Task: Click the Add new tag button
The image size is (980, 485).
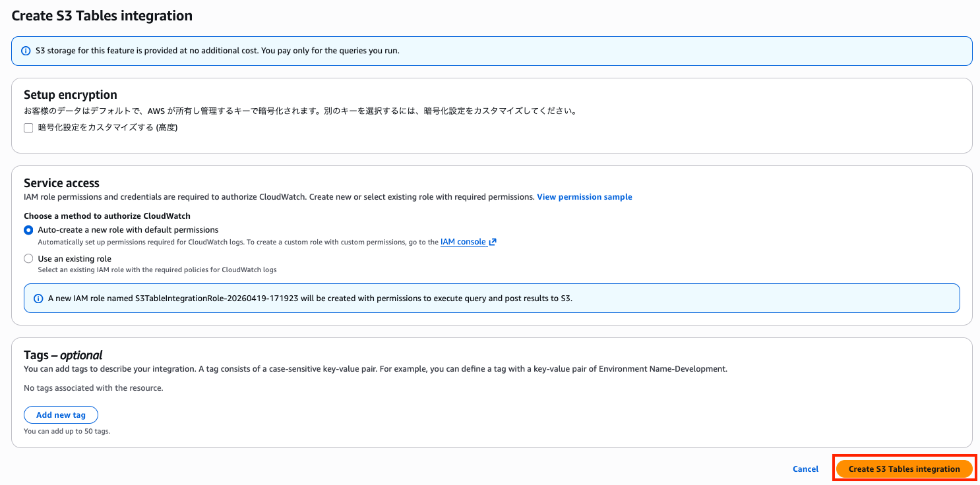Action: coord(61,415)
